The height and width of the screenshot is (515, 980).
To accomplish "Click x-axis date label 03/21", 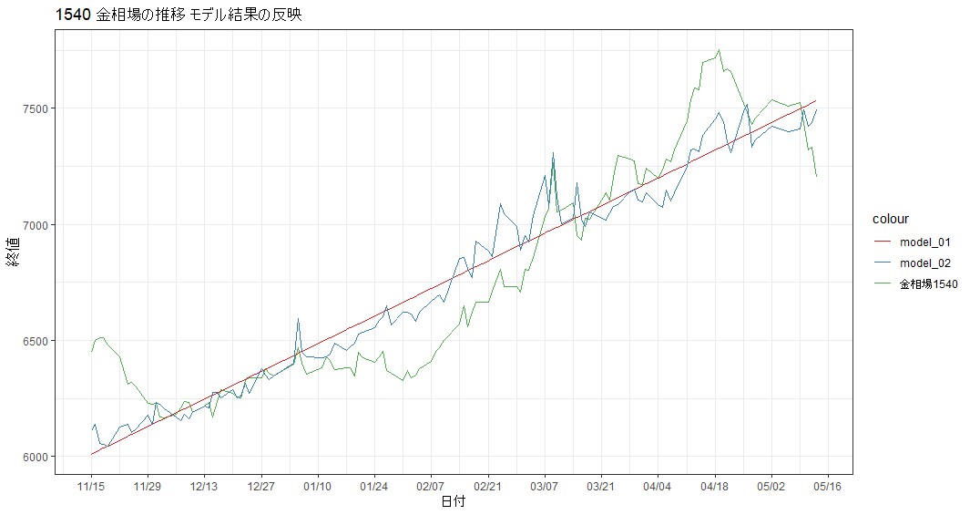I will 600,486.
